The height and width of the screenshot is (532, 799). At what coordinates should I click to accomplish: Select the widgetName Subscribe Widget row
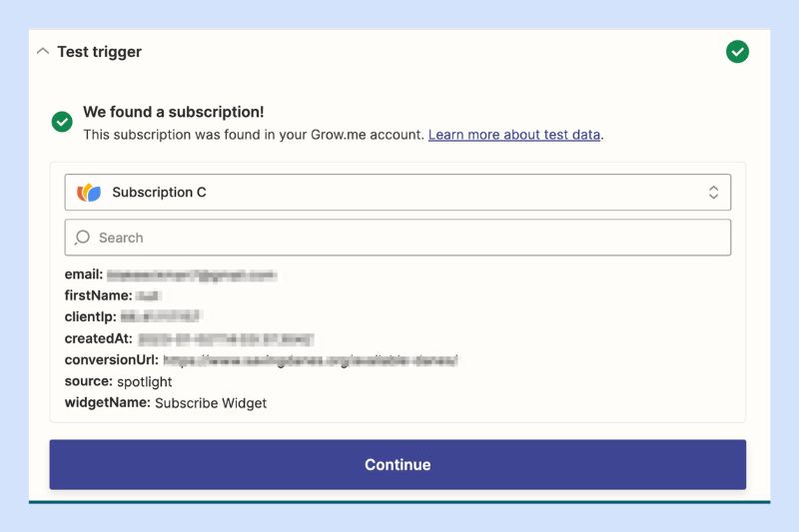[x=166, y=402]
